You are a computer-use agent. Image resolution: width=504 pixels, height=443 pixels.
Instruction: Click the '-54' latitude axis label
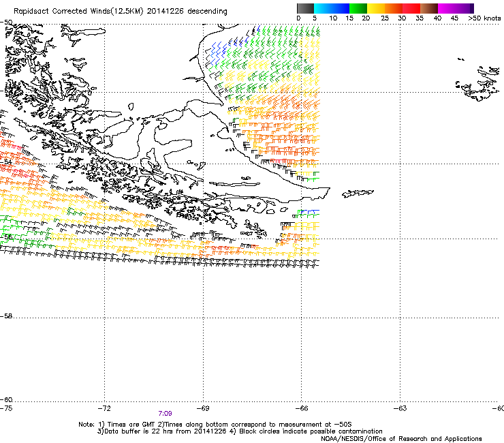click(6, 162)
